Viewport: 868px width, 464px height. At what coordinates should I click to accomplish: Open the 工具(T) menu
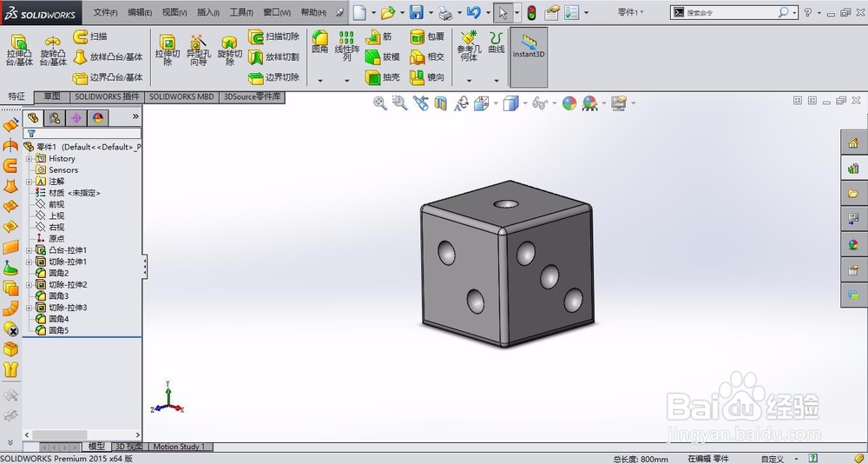click(x=241, y=12)
